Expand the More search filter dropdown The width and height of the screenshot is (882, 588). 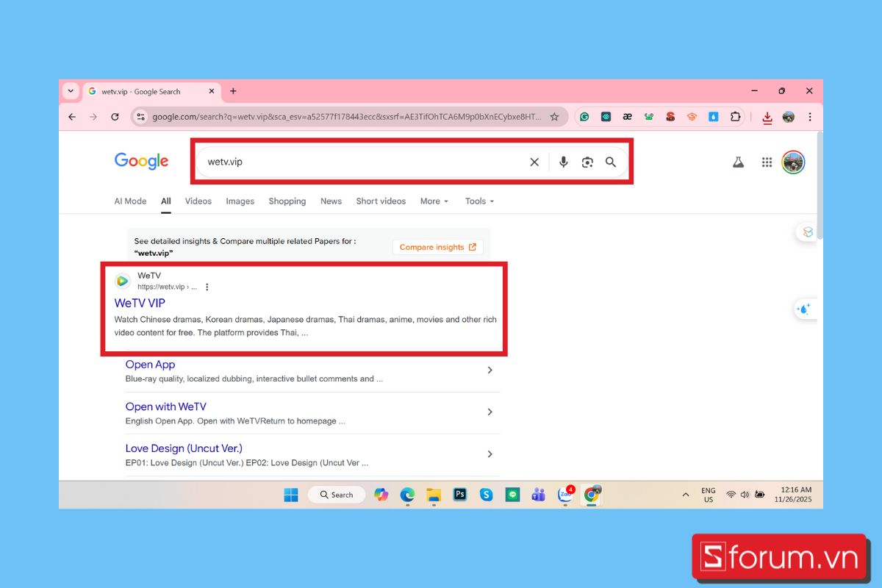(434, 201)
